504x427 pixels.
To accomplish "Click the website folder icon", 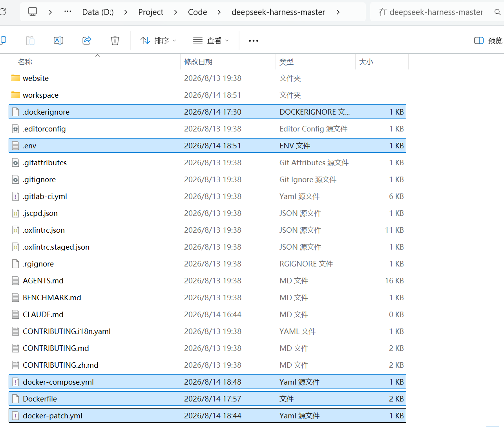I will (16, 78).
